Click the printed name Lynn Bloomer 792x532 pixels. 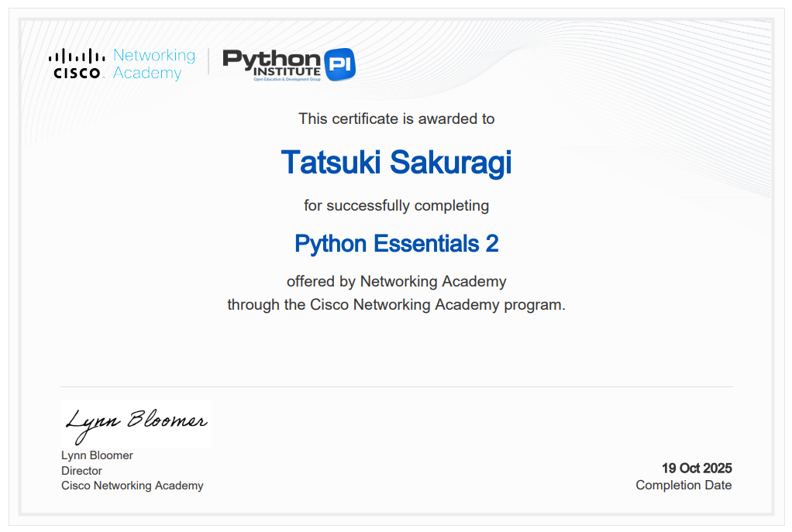97,455
